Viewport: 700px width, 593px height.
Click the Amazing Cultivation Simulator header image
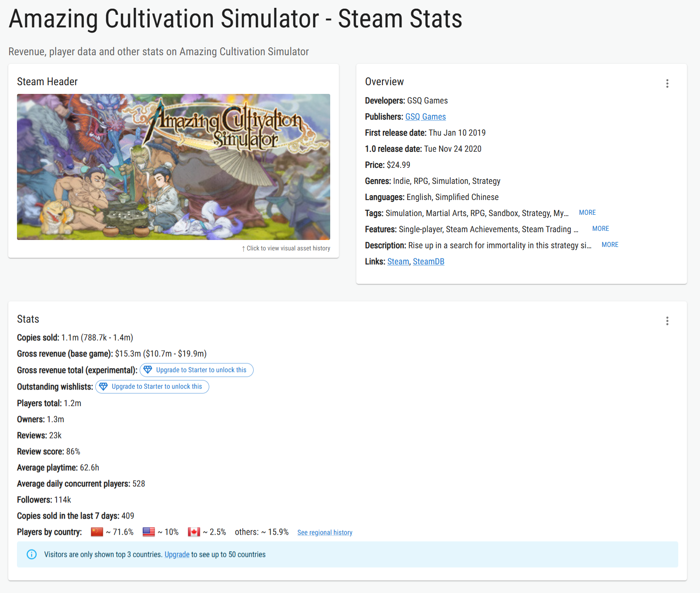[174, 167]
